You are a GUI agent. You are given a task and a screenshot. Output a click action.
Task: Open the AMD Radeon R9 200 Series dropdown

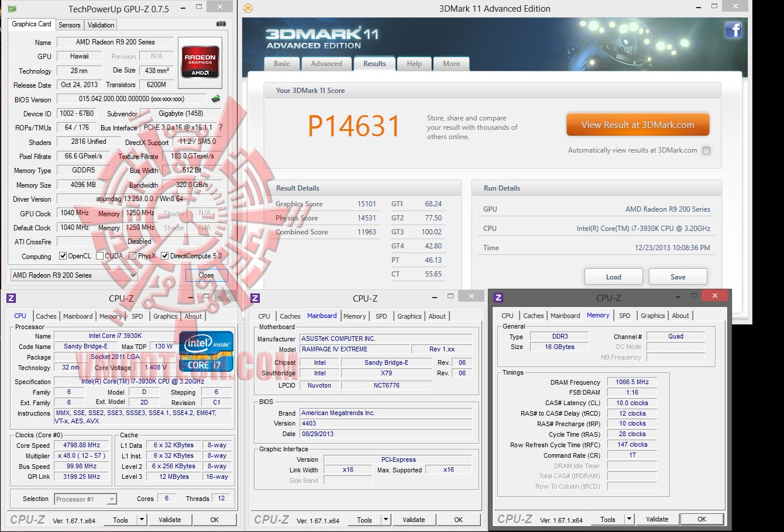[x=74, y=275]
